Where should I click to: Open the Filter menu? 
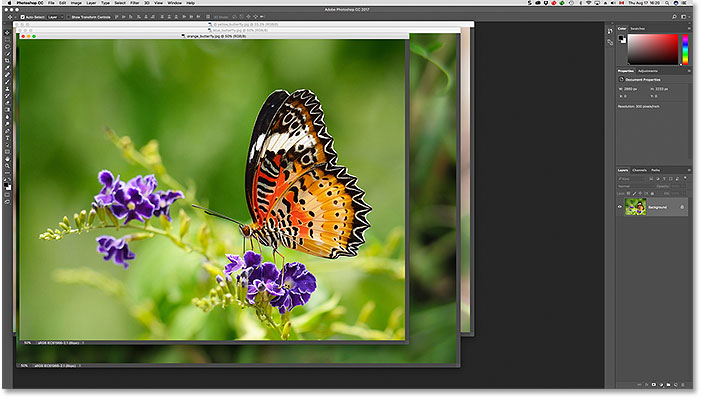pyautogui.click(x=135, y=3)
